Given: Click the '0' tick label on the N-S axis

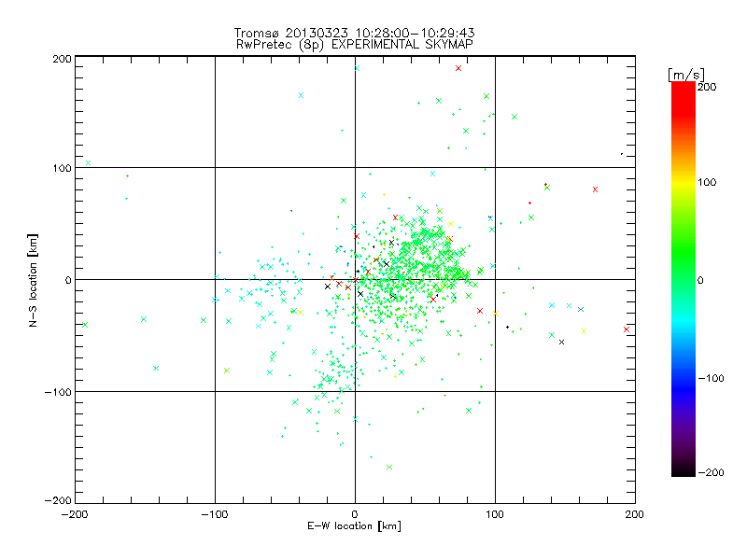Looking at the screenshot, I should [x=68, y=280].
